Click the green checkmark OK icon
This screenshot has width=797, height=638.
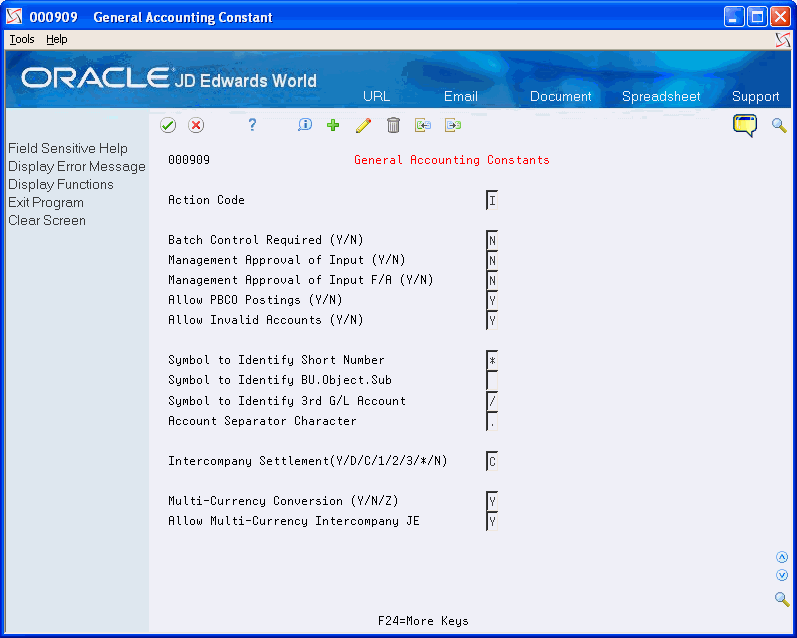point(168,125)
